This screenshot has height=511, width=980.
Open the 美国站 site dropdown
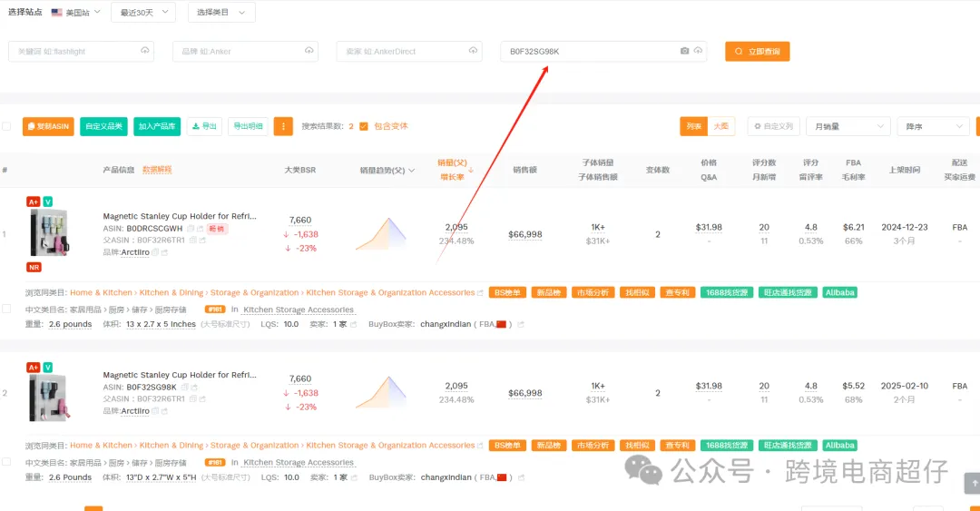pos(75,13)
